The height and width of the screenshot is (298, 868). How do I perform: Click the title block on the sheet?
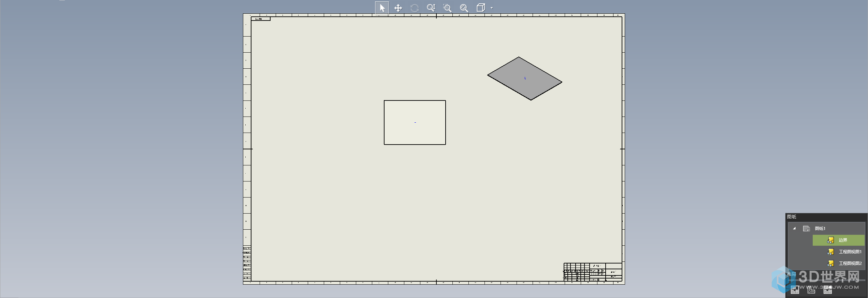tap(593, 272)
